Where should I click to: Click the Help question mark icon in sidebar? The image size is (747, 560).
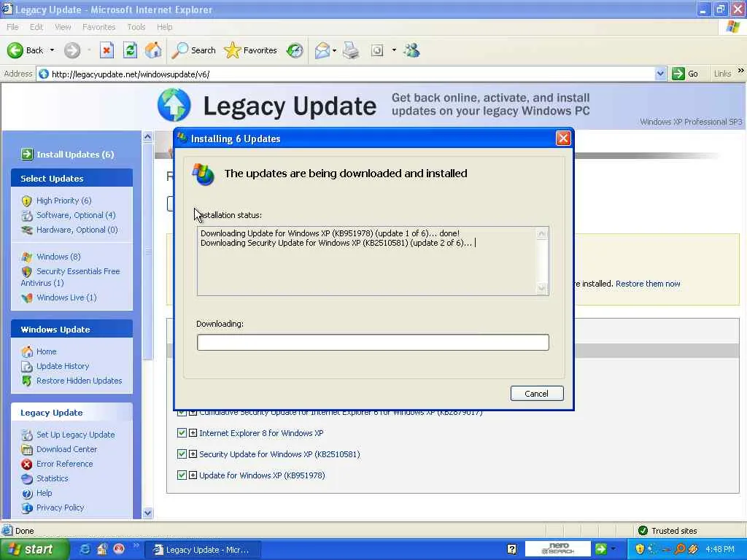27,494
